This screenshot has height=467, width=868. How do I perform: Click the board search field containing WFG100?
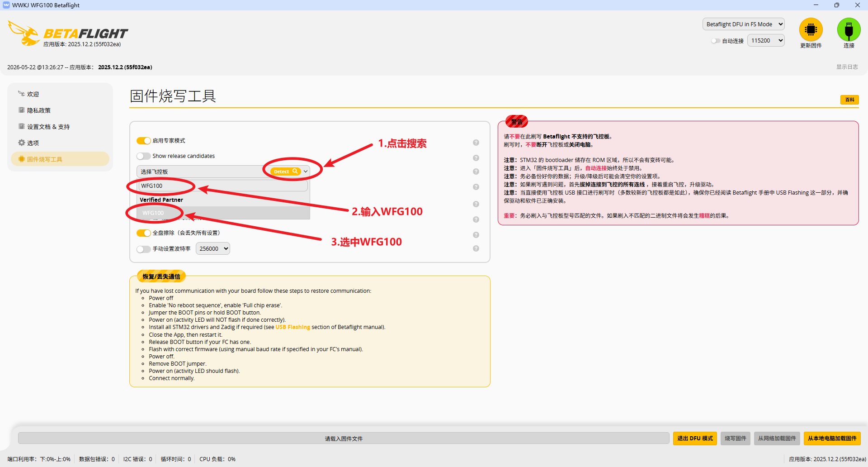(223, 186)
